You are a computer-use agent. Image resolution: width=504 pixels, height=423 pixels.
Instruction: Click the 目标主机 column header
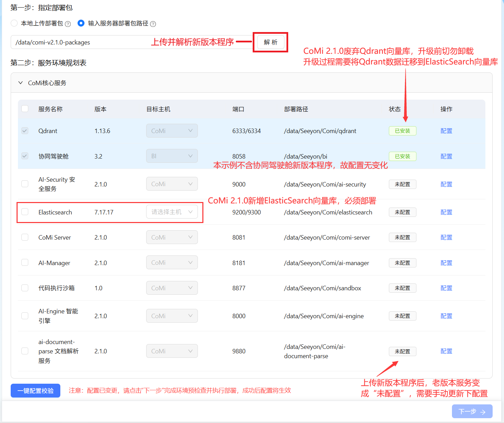(x=158, y=109)
